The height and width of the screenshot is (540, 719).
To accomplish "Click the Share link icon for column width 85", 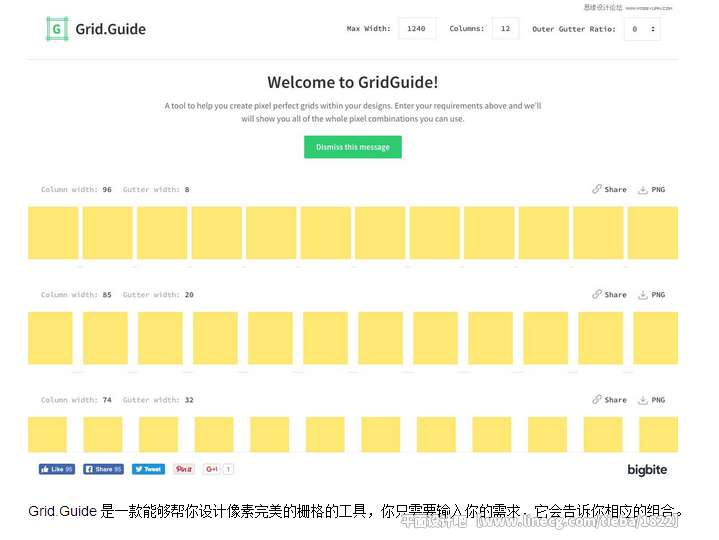I will click(x=597, y=294).
